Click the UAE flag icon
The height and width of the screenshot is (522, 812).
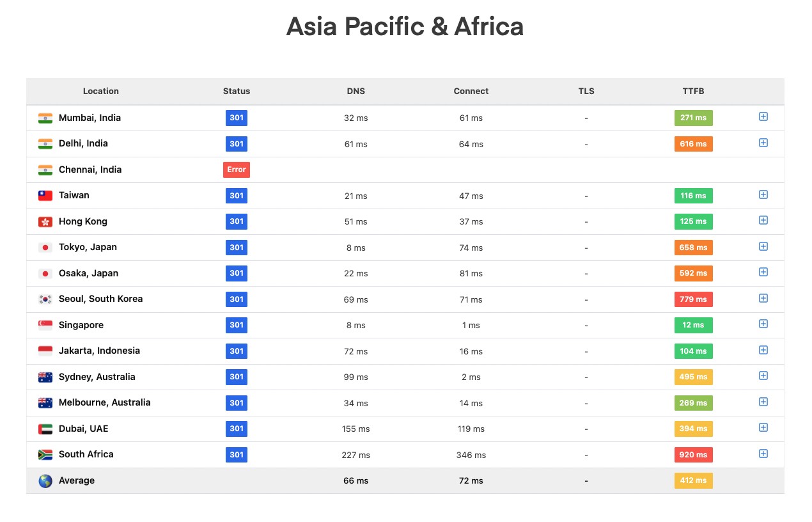(x=45, y=429)
